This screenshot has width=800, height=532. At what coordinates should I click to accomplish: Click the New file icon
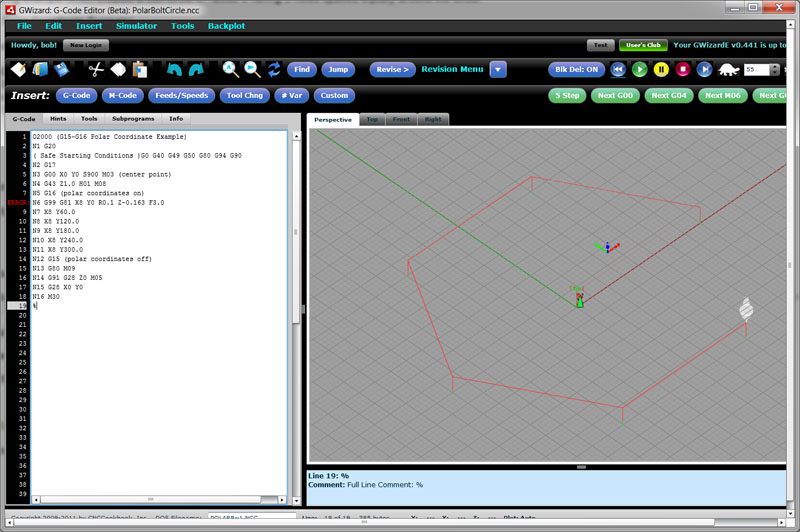[x=18, y=69]
